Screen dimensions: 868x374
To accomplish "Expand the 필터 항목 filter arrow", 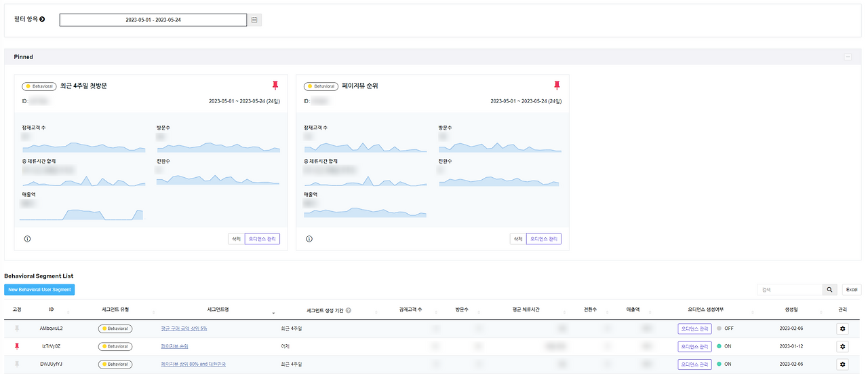I will [42, 19].
